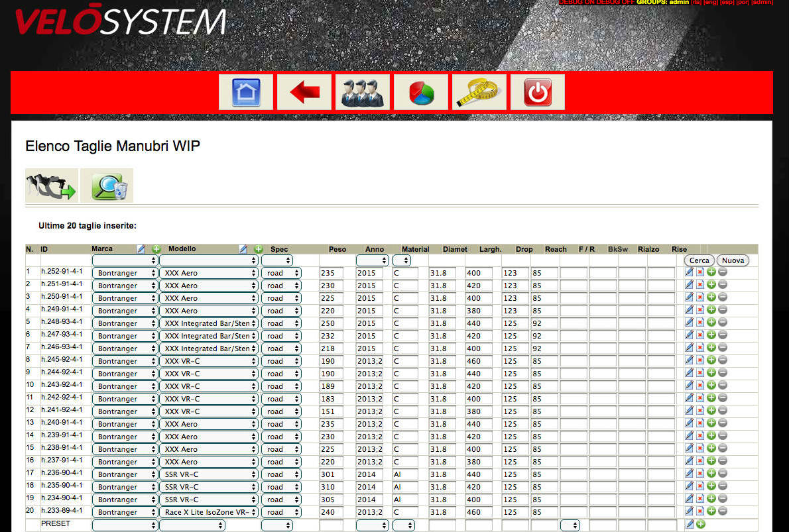
Task: Click the green plus in the PRESET row
Action: pos(701,525)
